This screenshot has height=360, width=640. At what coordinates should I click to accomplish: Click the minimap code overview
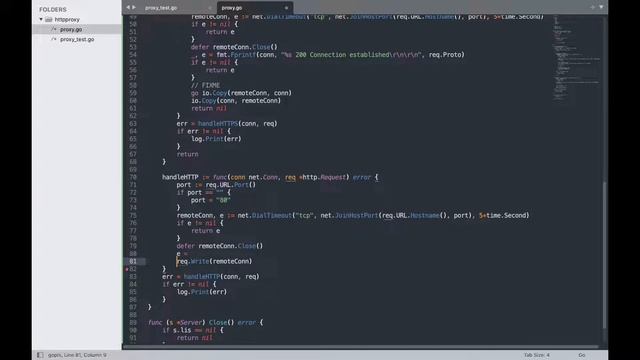pos(576,57)
